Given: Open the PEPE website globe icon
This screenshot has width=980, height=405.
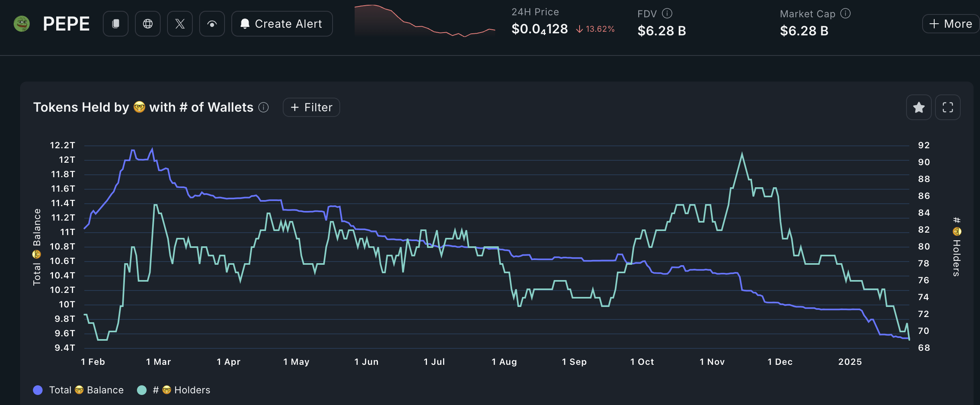Looking at the screenshot, I should [x=148, y=24].
